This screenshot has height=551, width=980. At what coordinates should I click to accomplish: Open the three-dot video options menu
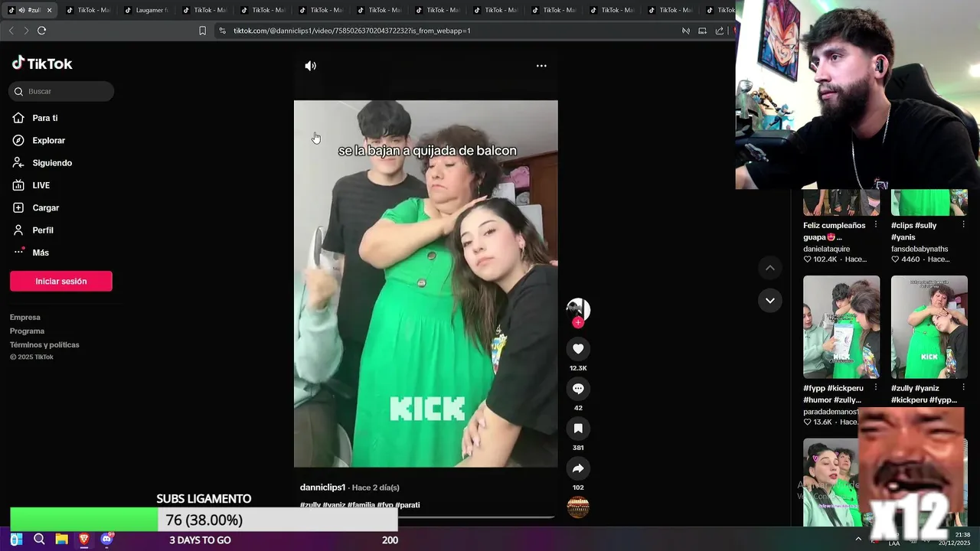coord(541,66)
